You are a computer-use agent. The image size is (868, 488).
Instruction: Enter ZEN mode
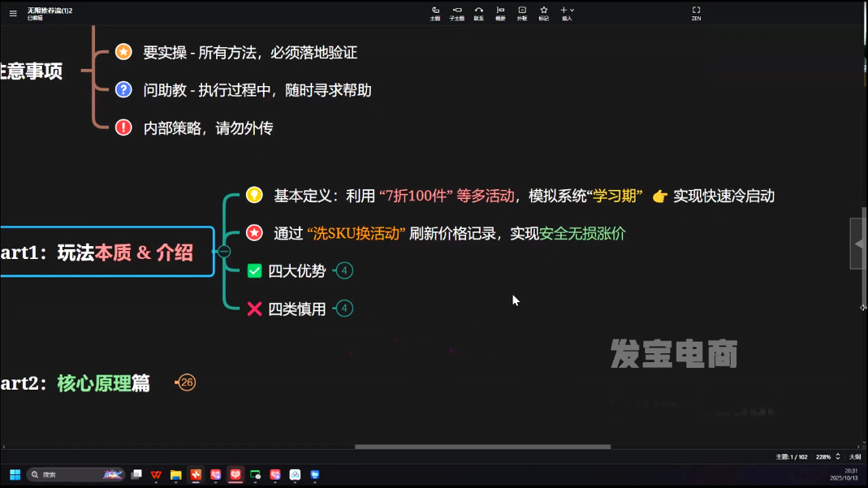(x=696, y=13)
